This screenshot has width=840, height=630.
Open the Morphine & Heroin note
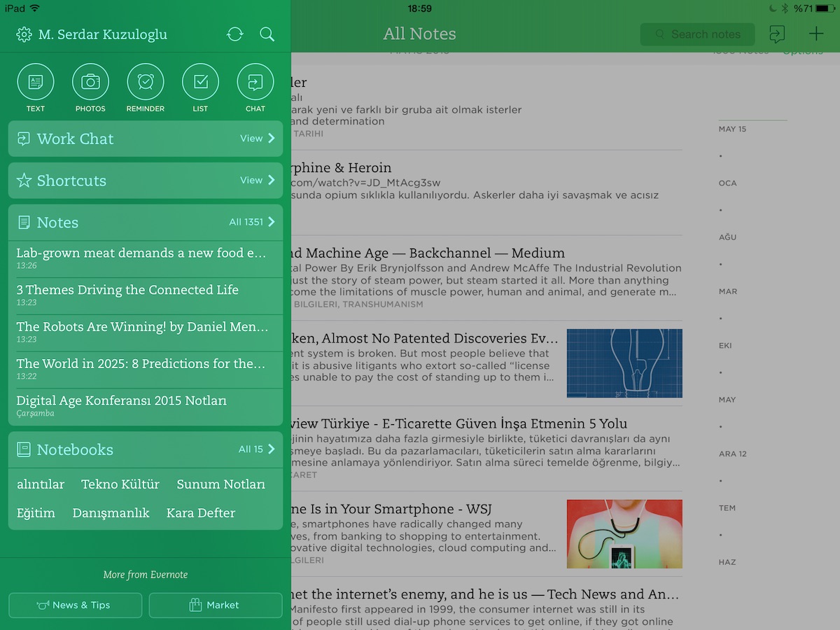pyautogui.click(x=486, y=192)
